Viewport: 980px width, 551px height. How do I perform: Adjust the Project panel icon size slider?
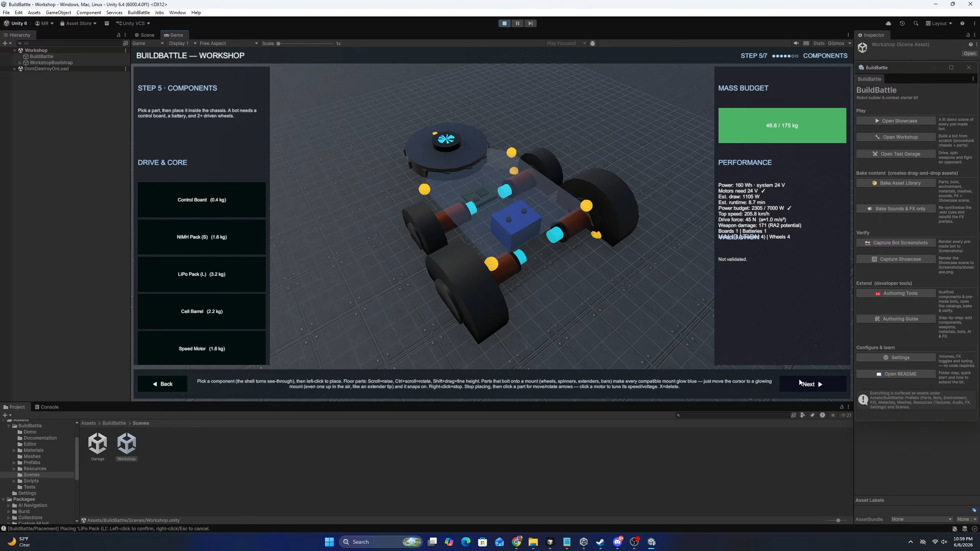coord(836,520)
